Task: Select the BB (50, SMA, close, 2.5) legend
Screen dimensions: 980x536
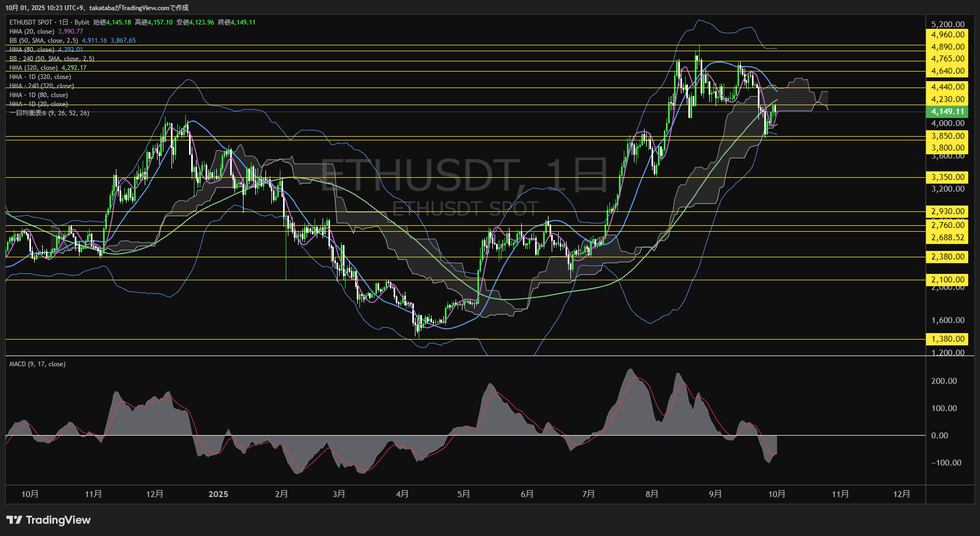Action: point(44,41)
